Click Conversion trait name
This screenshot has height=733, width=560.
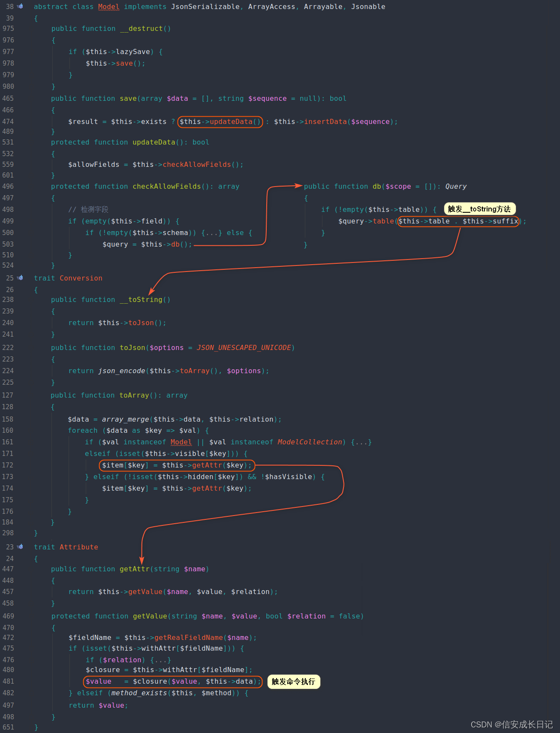[x=81, y=278]
